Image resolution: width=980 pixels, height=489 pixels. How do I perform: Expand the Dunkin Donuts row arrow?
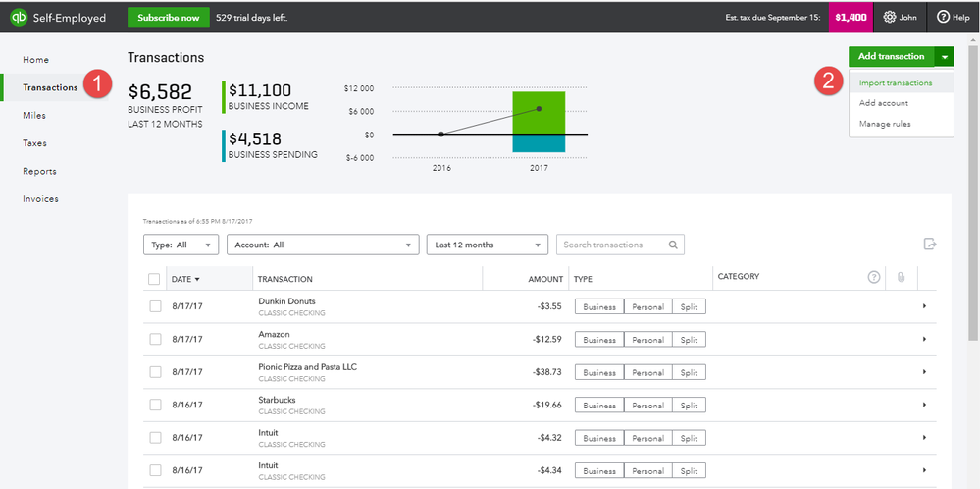pyautogui.click(x=924, y=306)
